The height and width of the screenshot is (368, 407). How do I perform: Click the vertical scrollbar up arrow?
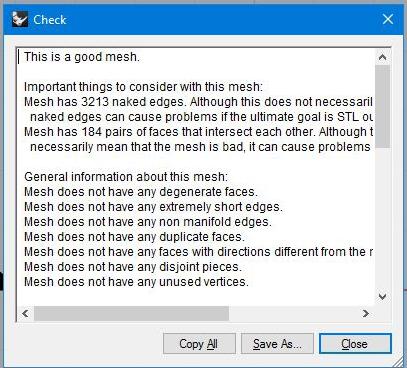382,58
